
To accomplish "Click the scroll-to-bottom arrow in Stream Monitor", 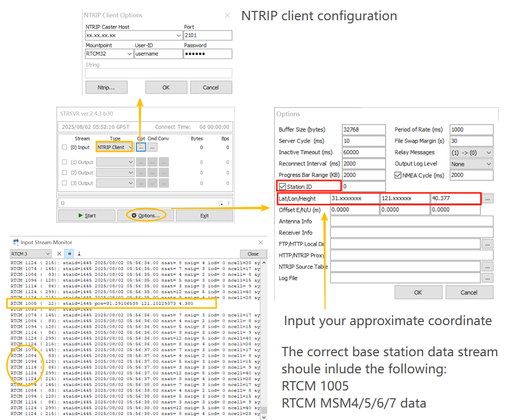I will [x=79, y=254].
